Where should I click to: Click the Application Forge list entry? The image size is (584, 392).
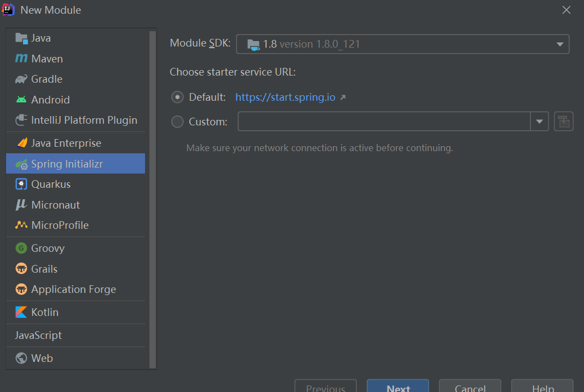tap(76, 289)
